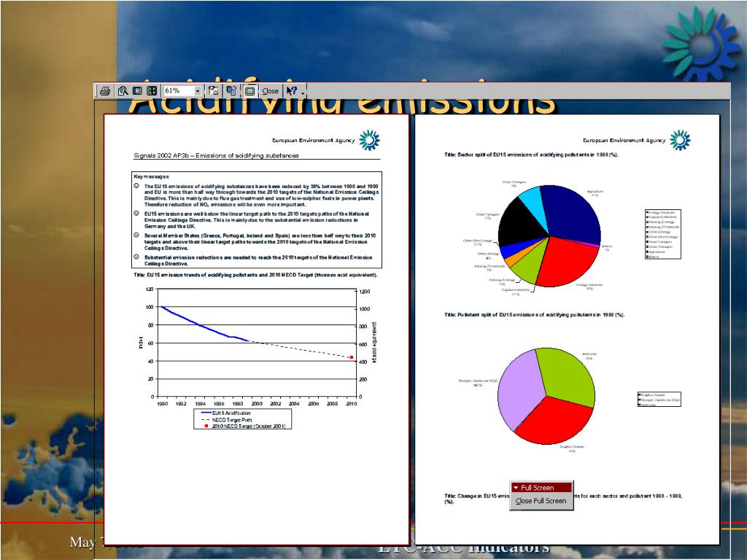
Task: Click the Close preview button
Action: tap(270, 90)
